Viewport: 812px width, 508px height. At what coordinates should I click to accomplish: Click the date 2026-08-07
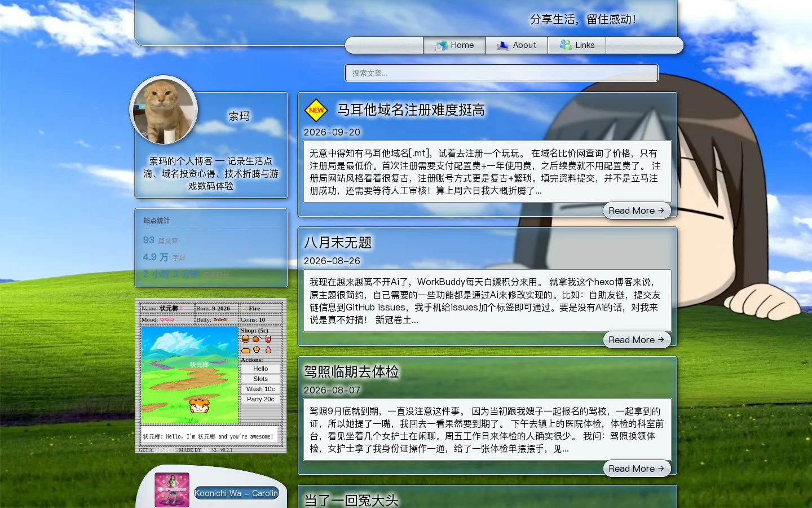(332, 390)
